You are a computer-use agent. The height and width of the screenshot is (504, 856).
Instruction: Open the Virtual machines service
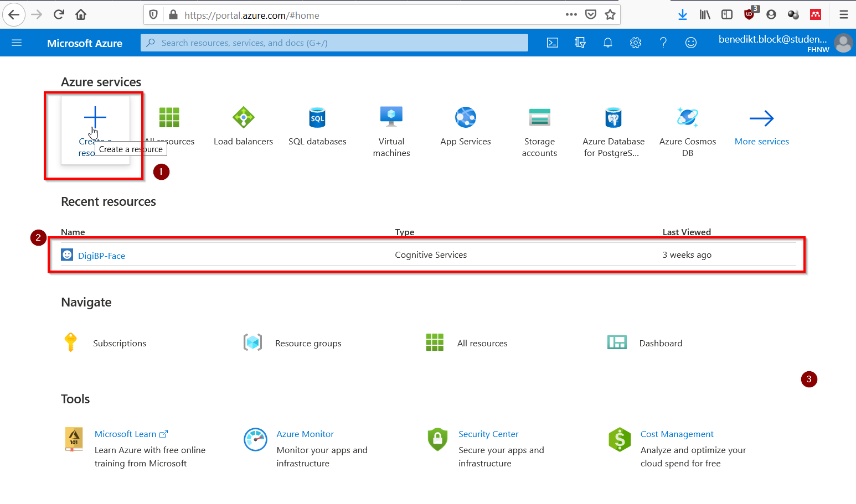click(391, 132)
